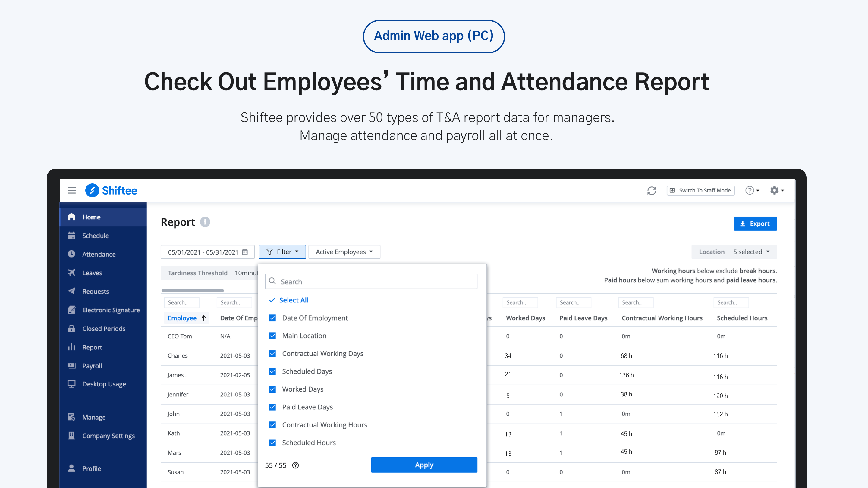
Task: Open the date range calendar icon
Action: [x=245, y=252]
